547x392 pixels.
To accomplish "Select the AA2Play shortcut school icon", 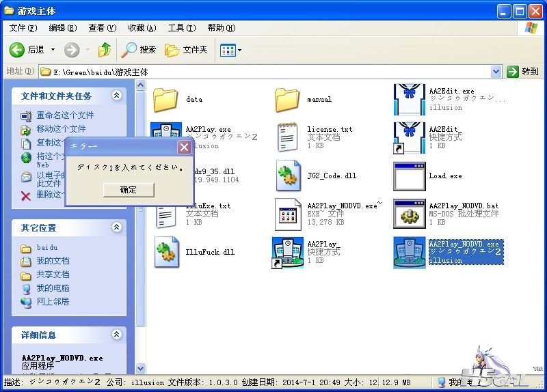I will pos(288,253).
